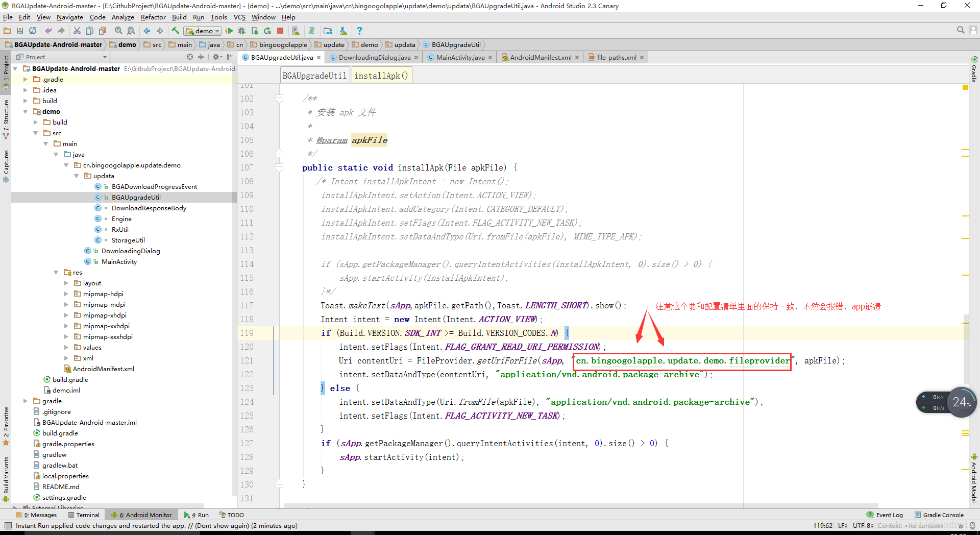Navigate Forward with the right arrow icon
The width and height of the screenshot is (980, 535).
click(x=160, y=31)
